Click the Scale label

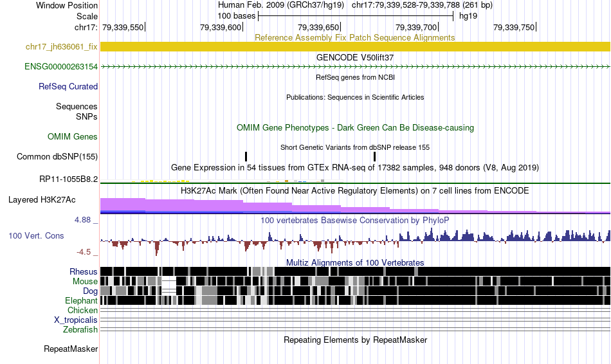click(87, 16)
